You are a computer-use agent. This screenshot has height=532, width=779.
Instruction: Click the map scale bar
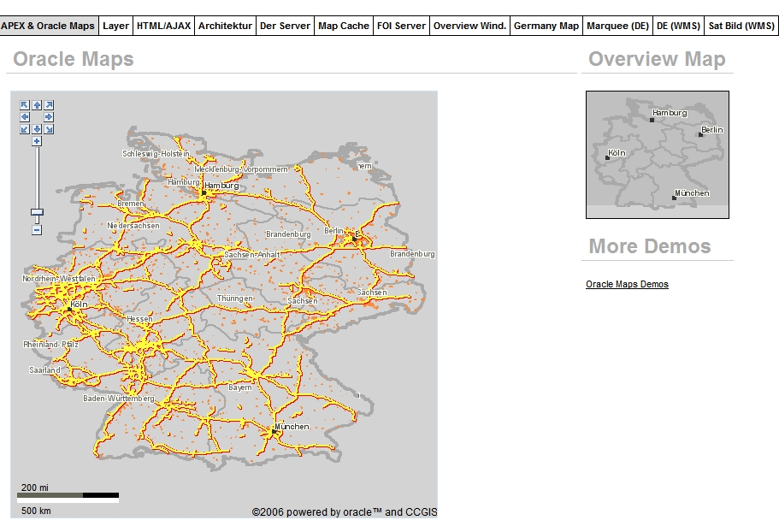click(x=68, y=498)
